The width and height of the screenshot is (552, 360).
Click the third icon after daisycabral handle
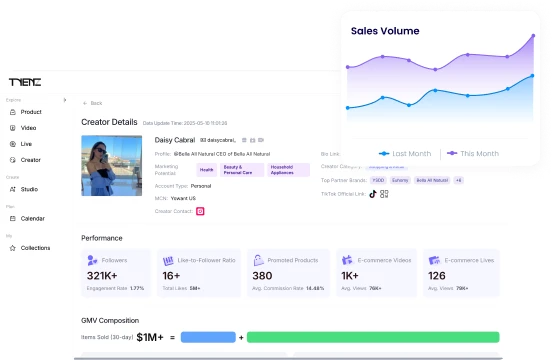[x=261, y=140]
